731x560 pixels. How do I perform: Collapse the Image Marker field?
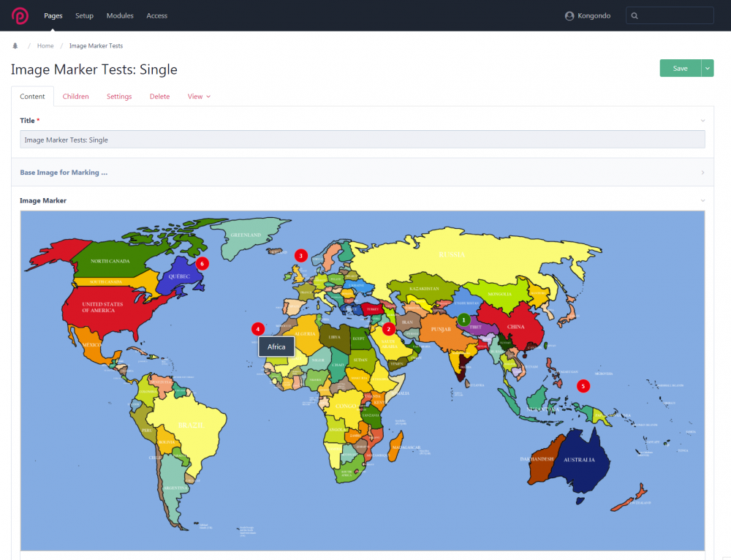702,200
